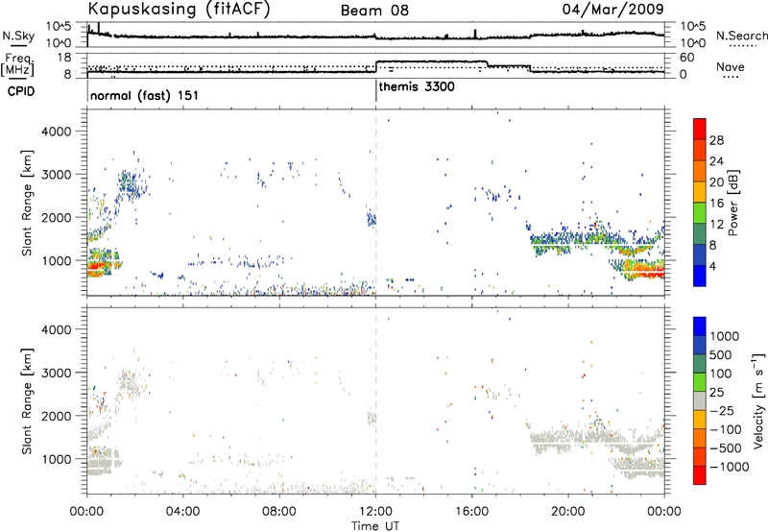Click the solid line sample under N.Sky
The image size is (768, 532).
[x=17, y=45]
